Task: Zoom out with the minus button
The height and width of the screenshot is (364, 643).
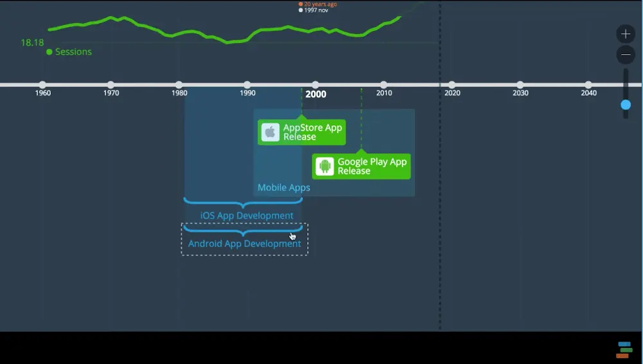Action: click(x=626, y=55)
